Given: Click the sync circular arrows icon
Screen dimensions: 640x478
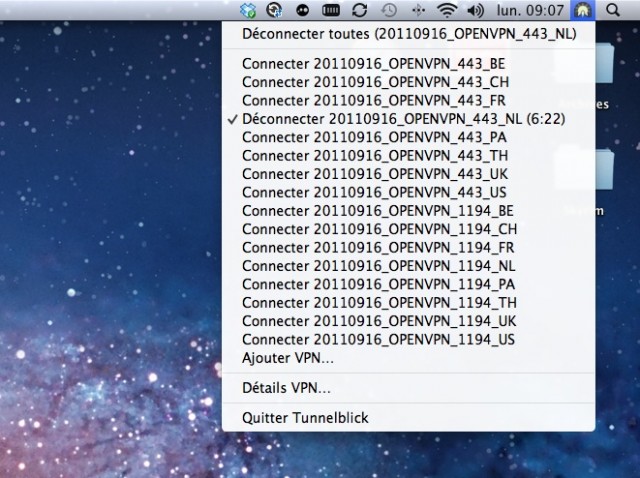Looking at the screenshot, I should click(x=360, y=10).
